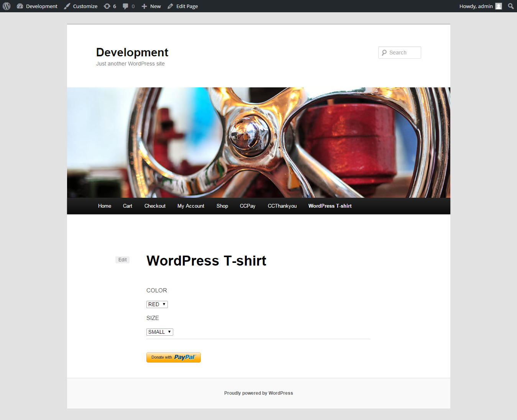Viewport: 517px width, 420px height.
Task: Open the comments bubble icon
Action: (125, 6)
